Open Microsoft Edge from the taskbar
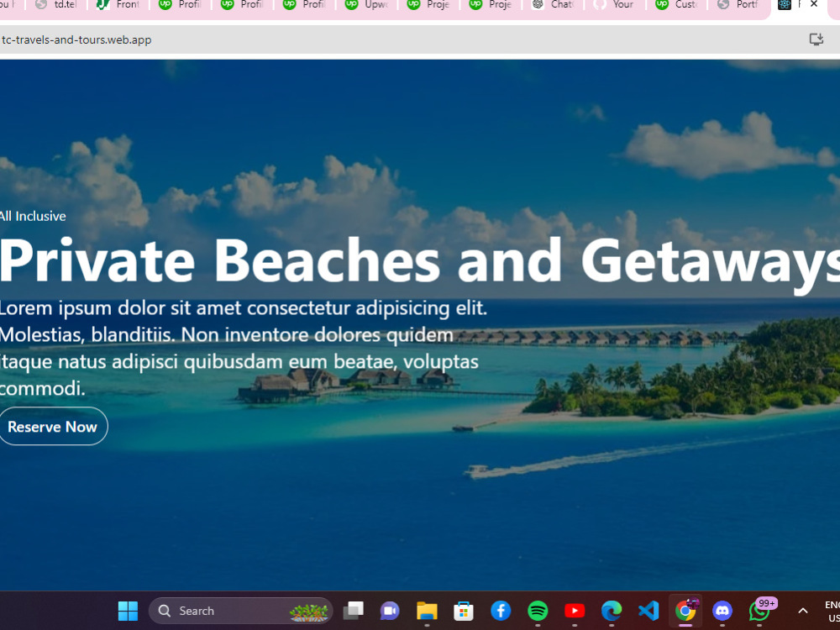This screenshot has height=630, width=840. point(612,611)
